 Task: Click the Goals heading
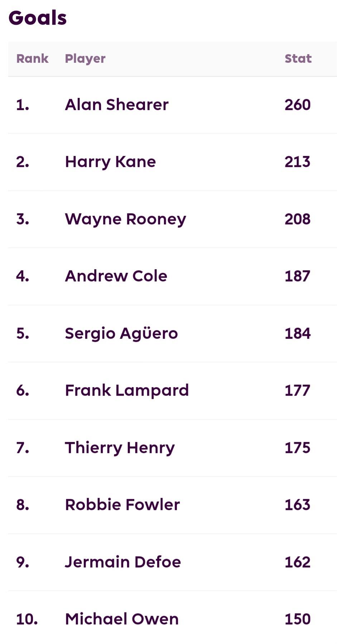38,18
